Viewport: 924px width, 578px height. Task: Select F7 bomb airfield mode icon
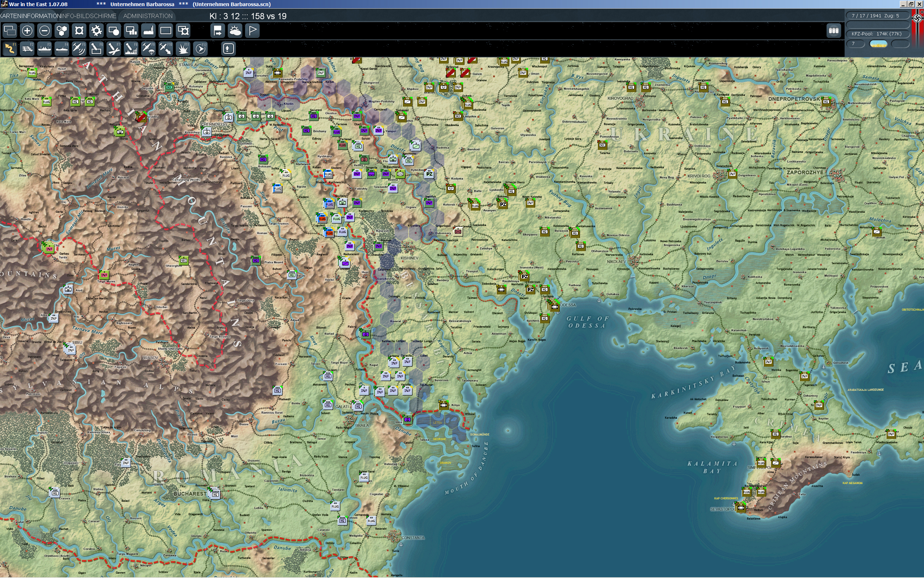pyautogui.click(x=114, y=48)
